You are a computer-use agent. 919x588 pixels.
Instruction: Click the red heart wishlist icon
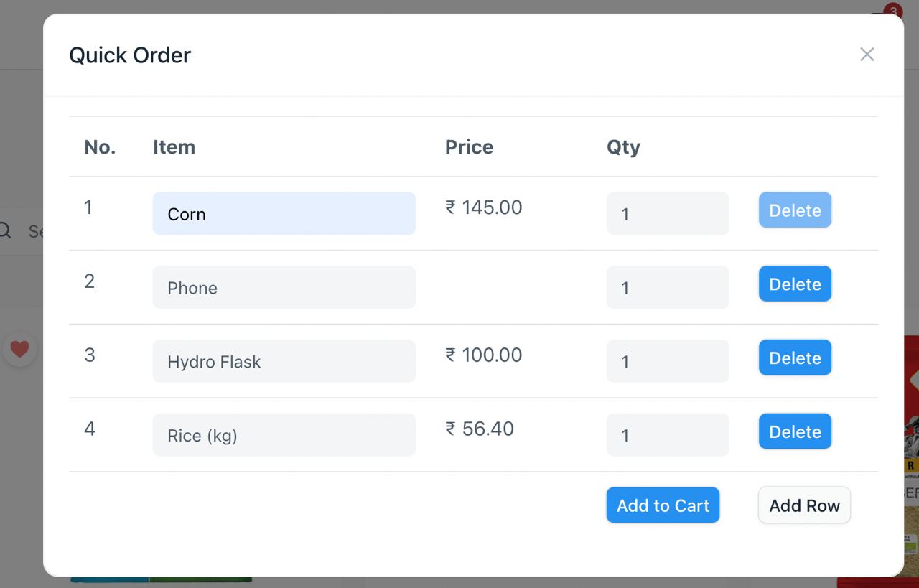click(x=20, y=349)
